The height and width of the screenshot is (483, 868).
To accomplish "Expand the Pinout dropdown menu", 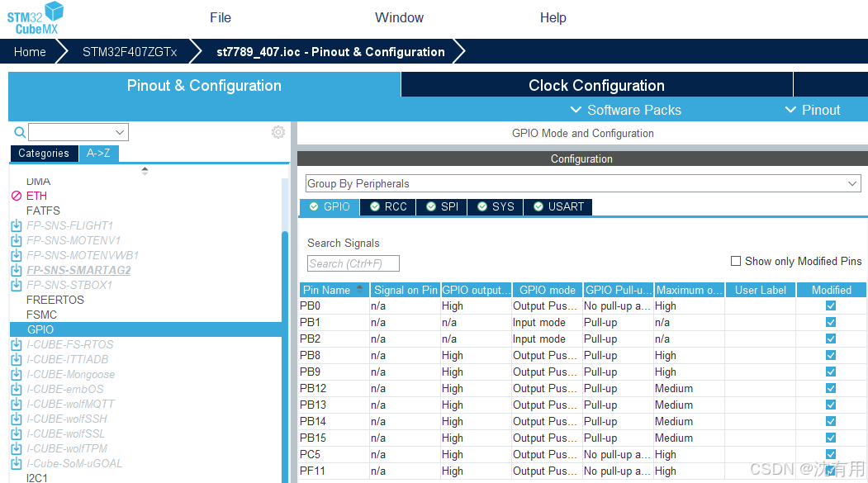I will [813, 110].
